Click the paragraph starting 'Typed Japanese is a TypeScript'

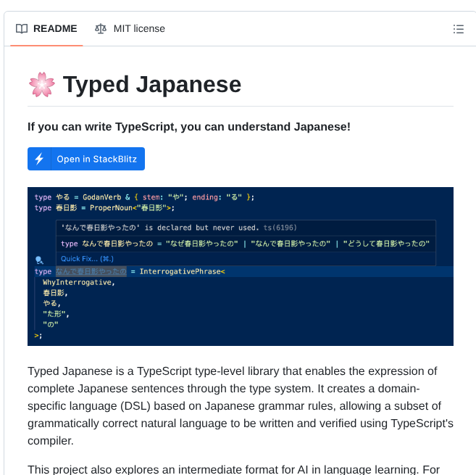[241, 405]
